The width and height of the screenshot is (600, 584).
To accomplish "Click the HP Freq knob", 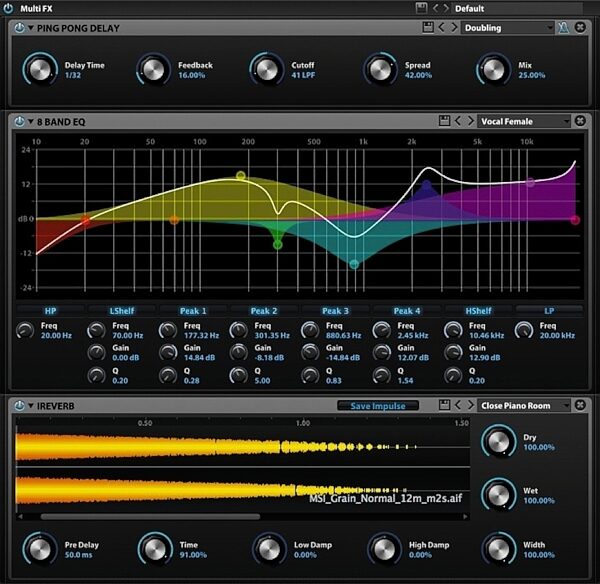I will click(x=25, y=330).
